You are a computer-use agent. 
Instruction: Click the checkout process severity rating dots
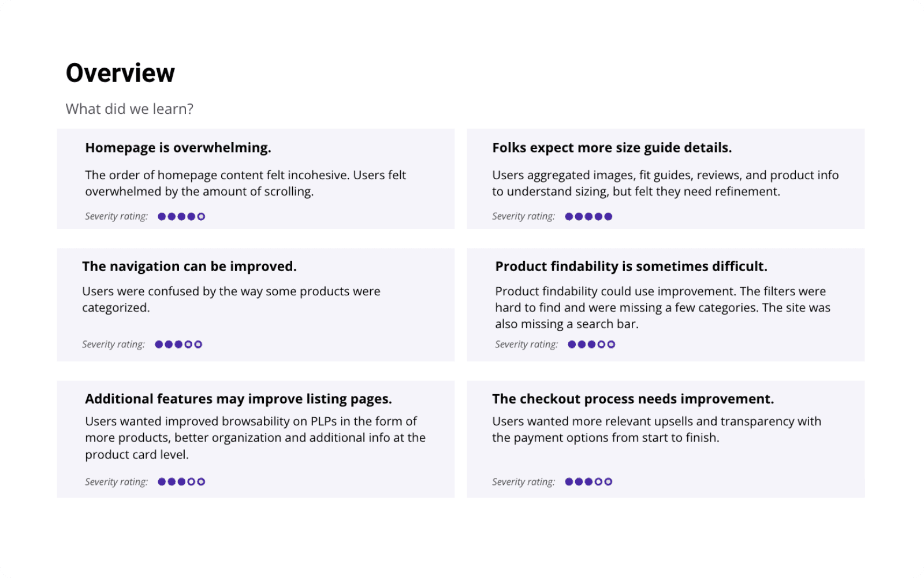click(588, 482)
